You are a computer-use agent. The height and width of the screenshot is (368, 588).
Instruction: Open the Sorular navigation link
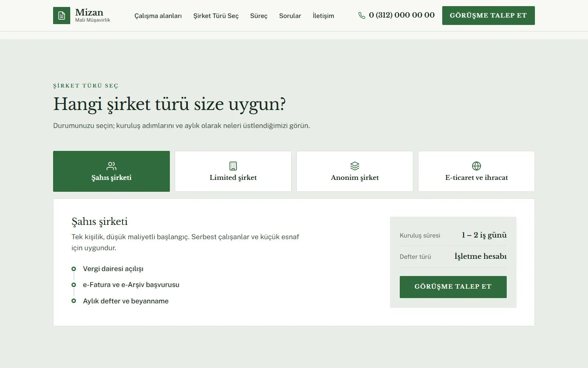click(290, 16)
